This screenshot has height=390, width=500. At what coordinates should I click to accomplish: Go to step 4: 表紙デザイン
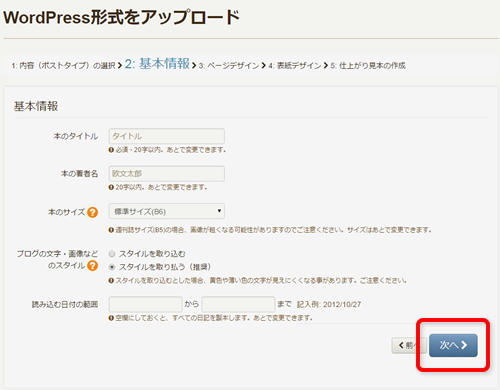(295, 66)
